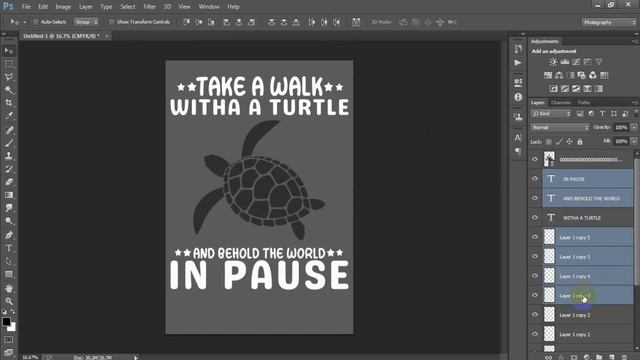Select the Layer 1 copy 4 layer
Image resolution: width=640 pixels, height=360 pixels.
click(588, 276)
